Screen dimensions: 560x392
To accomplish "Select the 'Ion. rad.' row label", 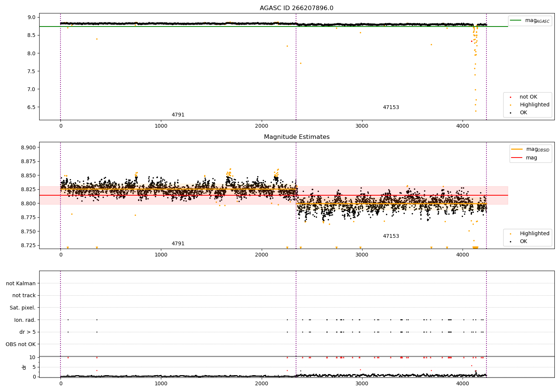I will click(25, 320).
